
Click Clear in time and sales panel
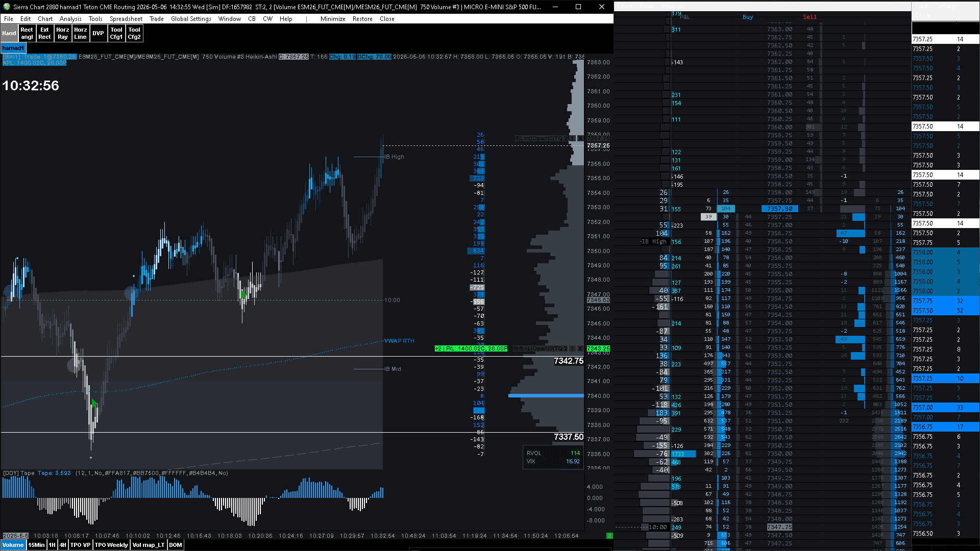[x=922, y=6]
